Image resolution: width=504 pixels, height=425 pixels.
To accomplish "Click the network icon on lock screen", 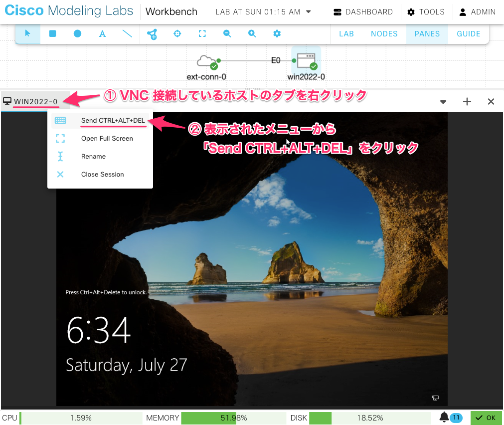I will (x=435, y=398).
